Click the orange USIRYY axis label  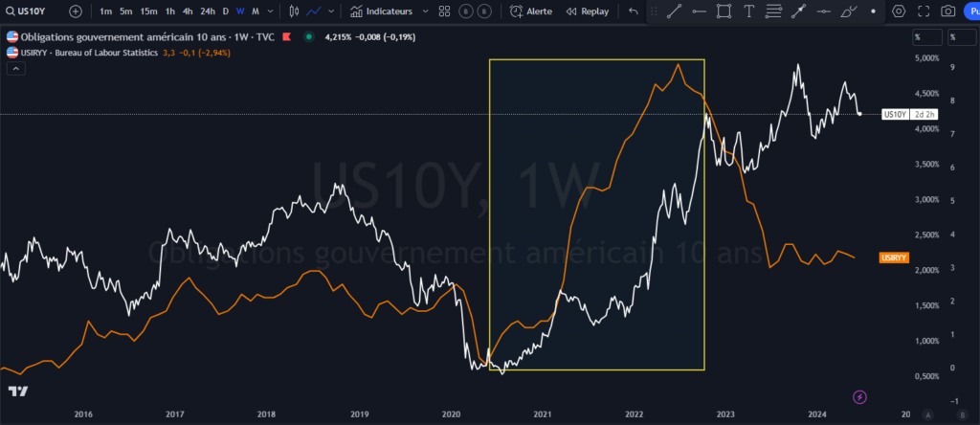click(894, 257)
